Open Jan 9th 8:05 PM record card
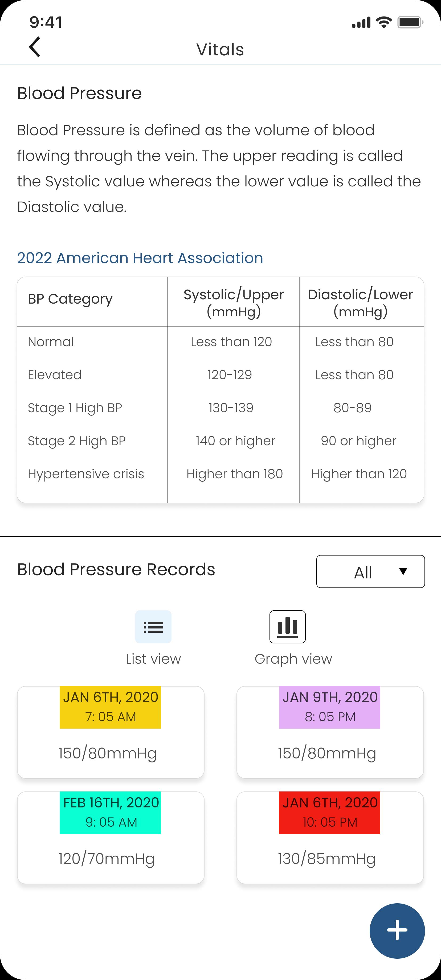The height and width of the screenshot is (980, 441). [x=330, y=732]
